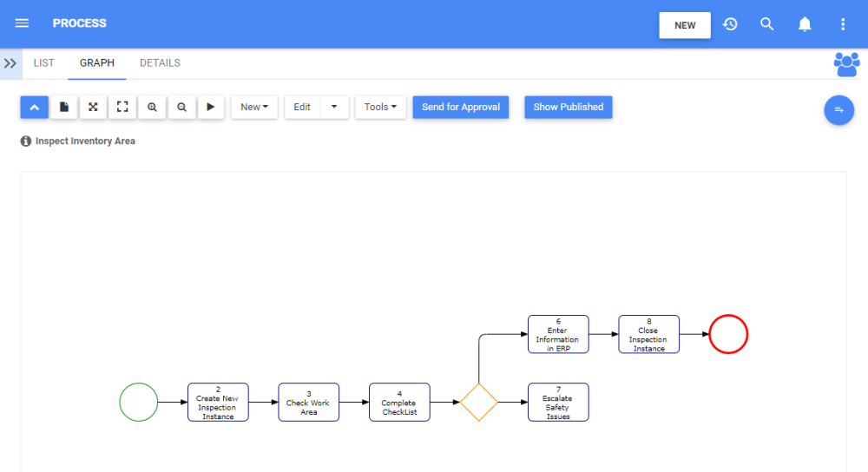This screenshot has height=472, width=868.
Task: Click the search magnifier icon
Action: coord(767,24)
